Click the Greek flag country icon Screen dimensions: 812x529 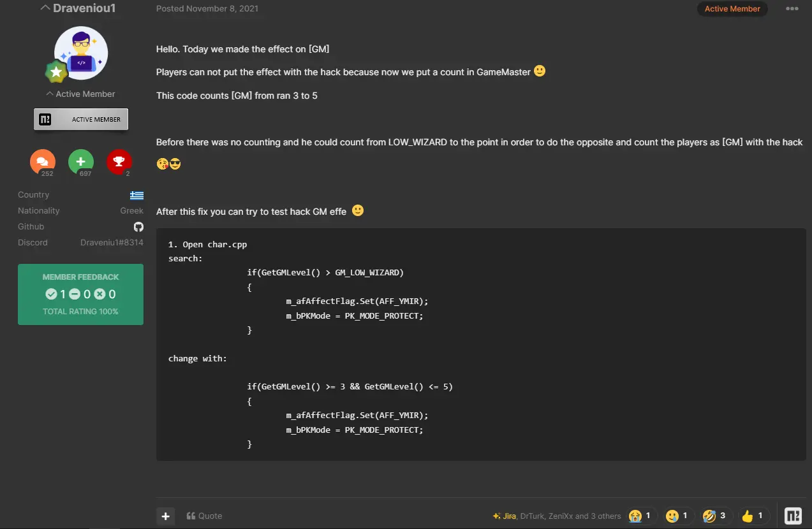137,195
